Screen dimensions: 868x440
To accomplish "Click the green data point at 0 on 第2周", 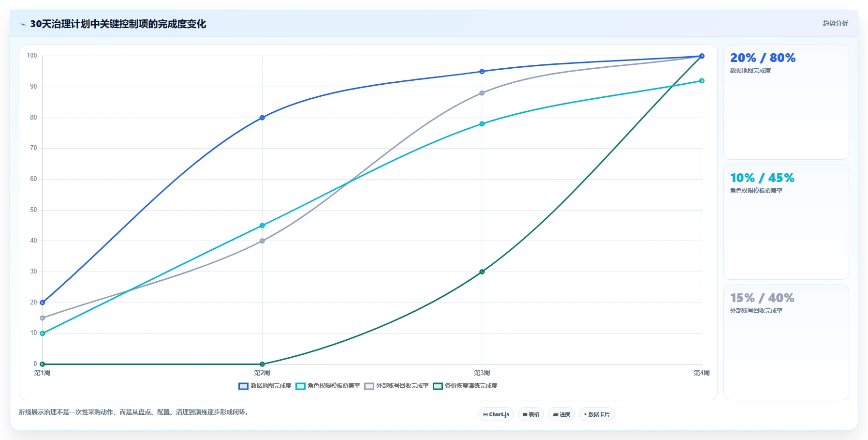I will (x=262, y=364).
